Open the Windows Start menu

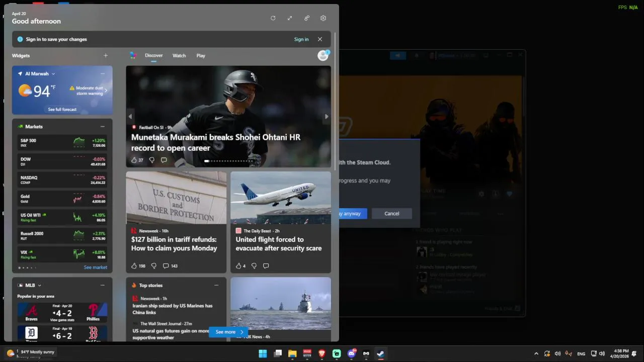(263, 353)
